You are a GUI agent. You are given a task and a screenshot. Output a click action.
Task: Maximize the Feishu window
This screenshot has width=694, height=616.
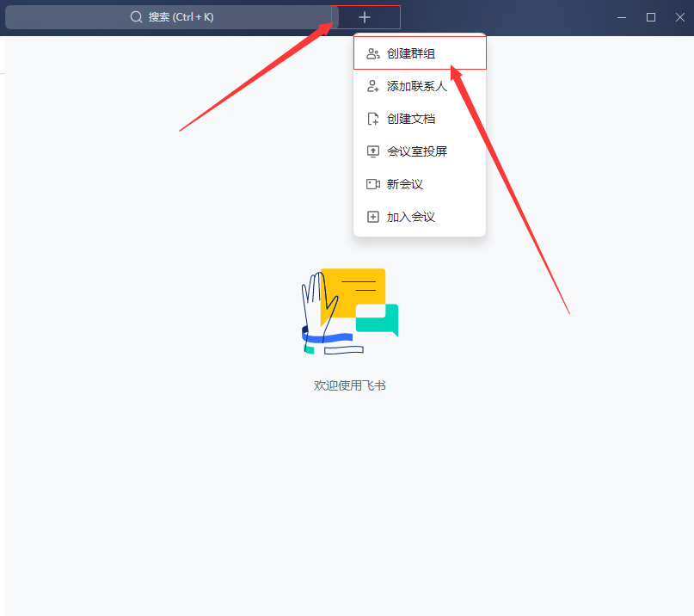pyautogui.click(x=651, y=17)
